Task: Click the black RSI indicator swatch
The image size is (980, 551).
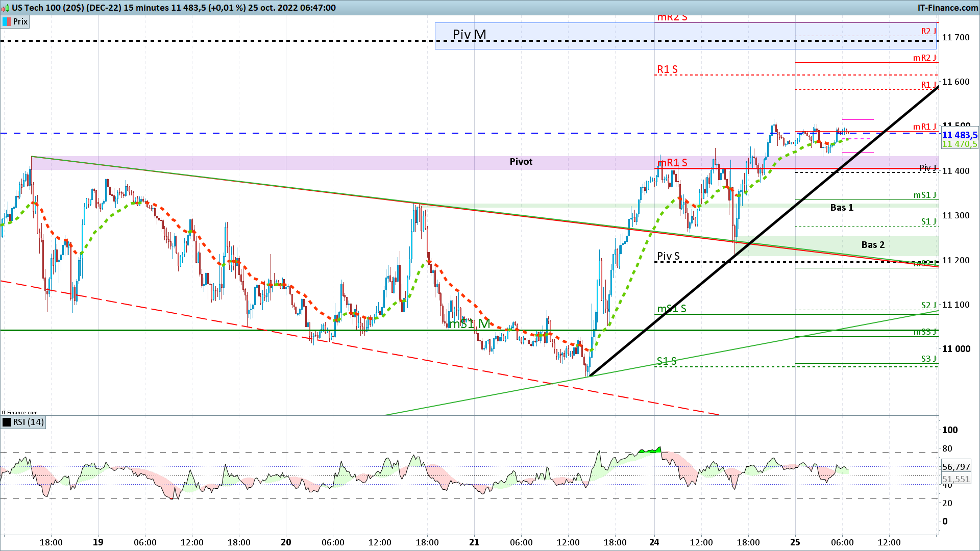Action: pyautogui.click(x=7, y=422)
